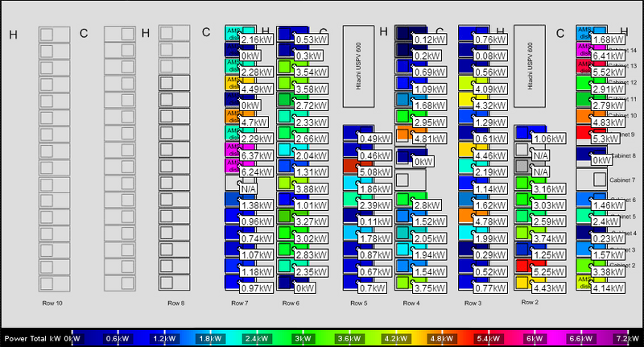
Task: Click the Row 3 label
Action: (x=473, y=303)
